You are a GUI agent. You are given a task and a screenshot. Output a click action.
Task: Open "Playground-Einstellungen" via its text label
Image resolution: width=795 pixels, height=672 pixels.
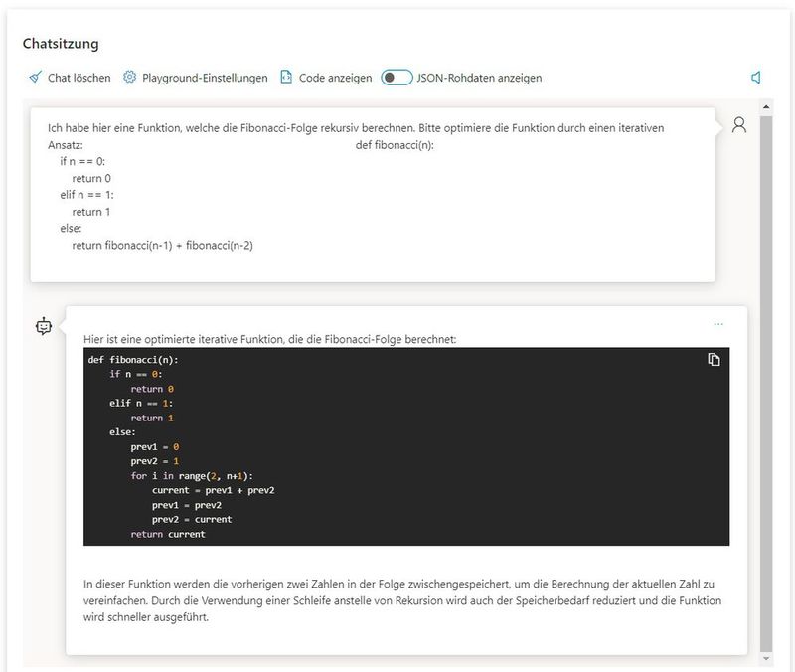(x=205, y=78)
